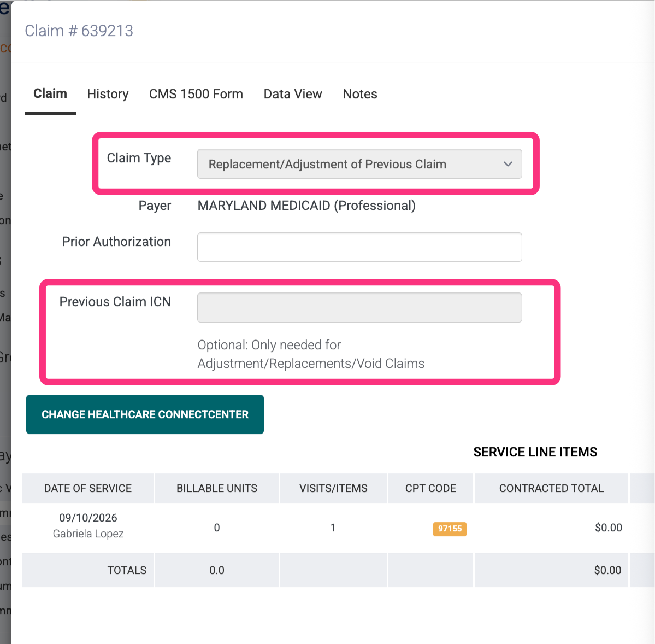Open the CMS 1500 Form tab
The width and height of the screenshot is (655, 644).
[x=196, y=94]
